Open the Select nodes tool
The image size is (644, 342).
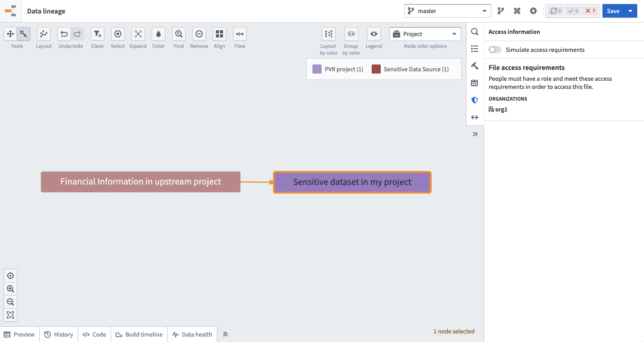(x=118, y=34)
